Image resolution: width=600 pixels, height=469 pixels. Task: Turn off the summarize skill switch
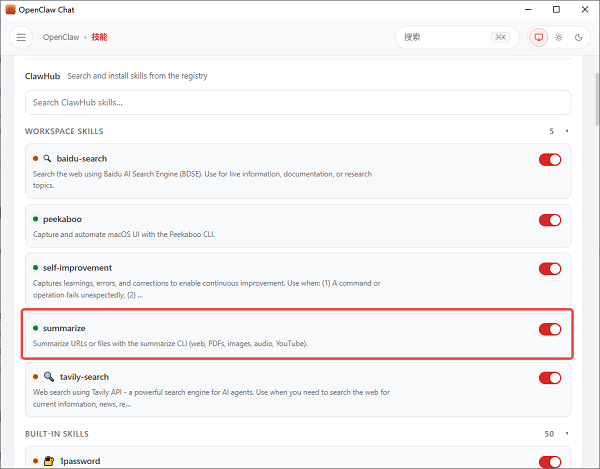point(550,329)
